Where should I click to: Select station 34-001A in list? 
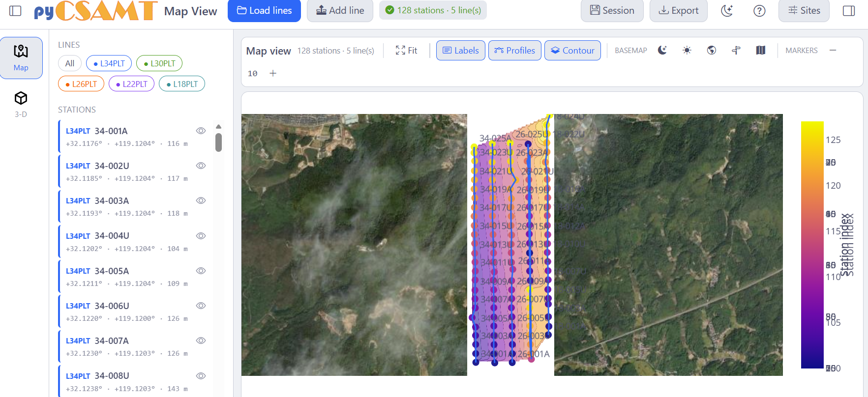(x=135, y=137)
